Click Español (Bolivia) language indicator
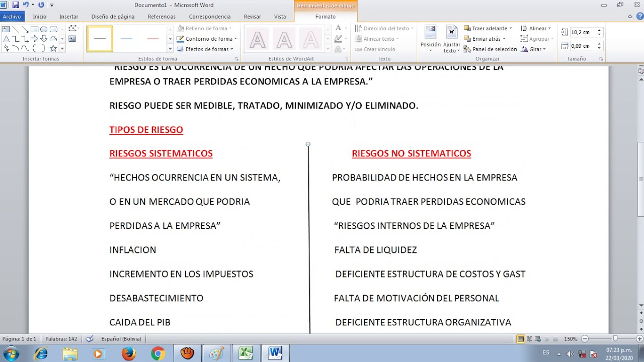The image size is (644, 362). pyautogui.click(x=121, y=339)
